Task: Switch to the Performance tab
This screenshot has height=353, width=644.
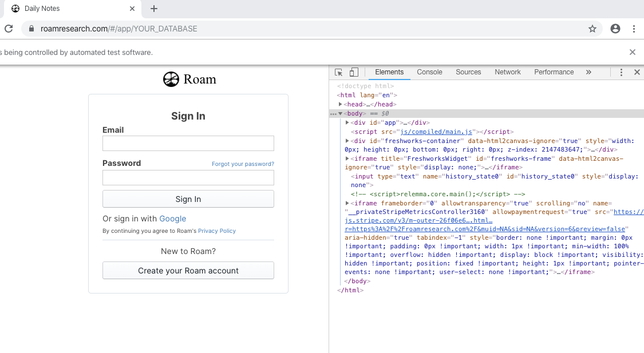Action: pos(554,72)
